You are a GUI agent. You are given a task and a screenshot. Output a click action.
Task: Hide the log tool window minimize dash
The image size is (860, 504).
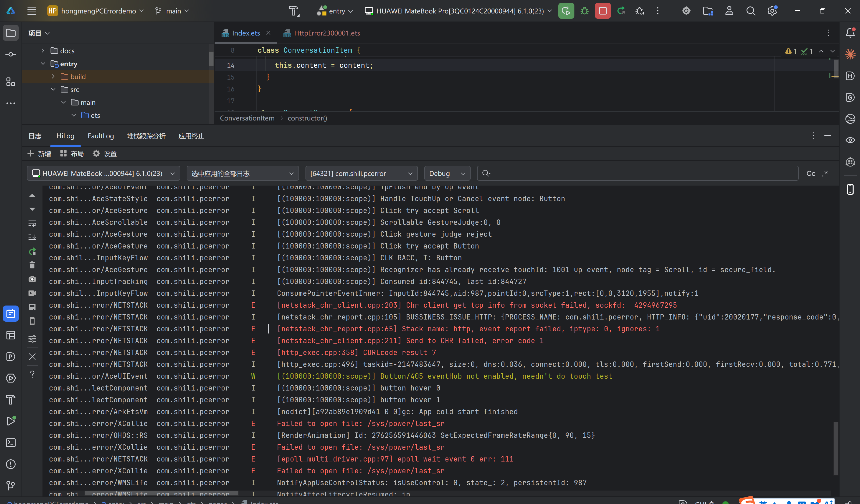point(827,136)
